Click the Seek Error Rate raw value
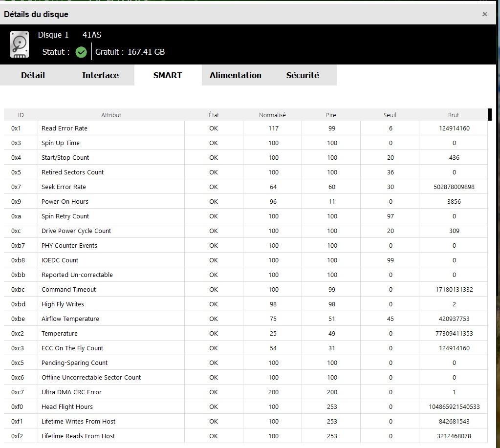Viewport: 500px width, 448px height. 454,187
